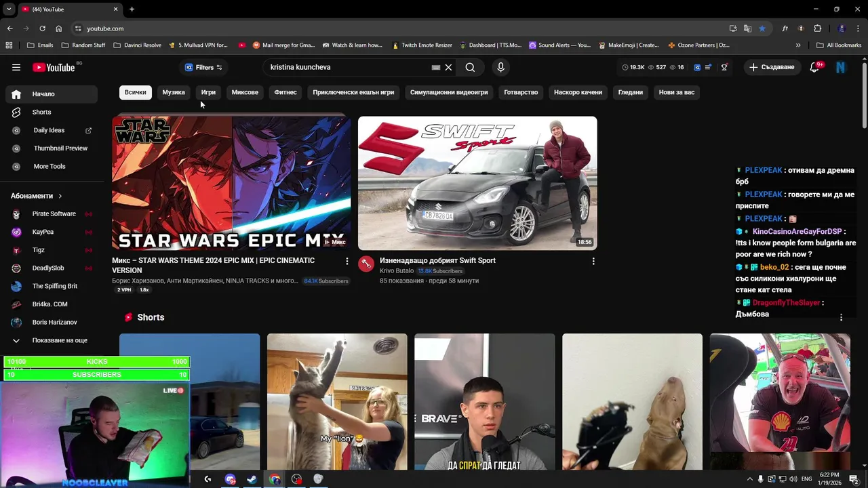Open the Twitch Emote Resizer bookmark
The height and width of the screenshot is (488, 868).
[x=422, y=45]
